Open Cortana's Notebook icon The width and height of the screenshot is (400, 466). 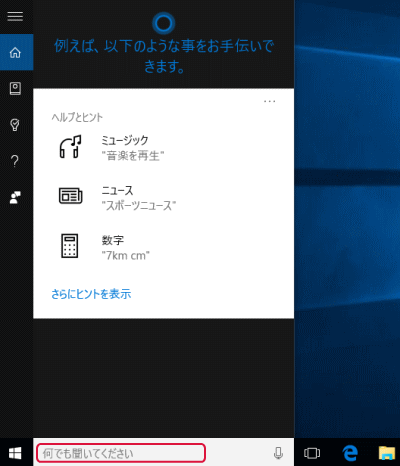[15, 89]
